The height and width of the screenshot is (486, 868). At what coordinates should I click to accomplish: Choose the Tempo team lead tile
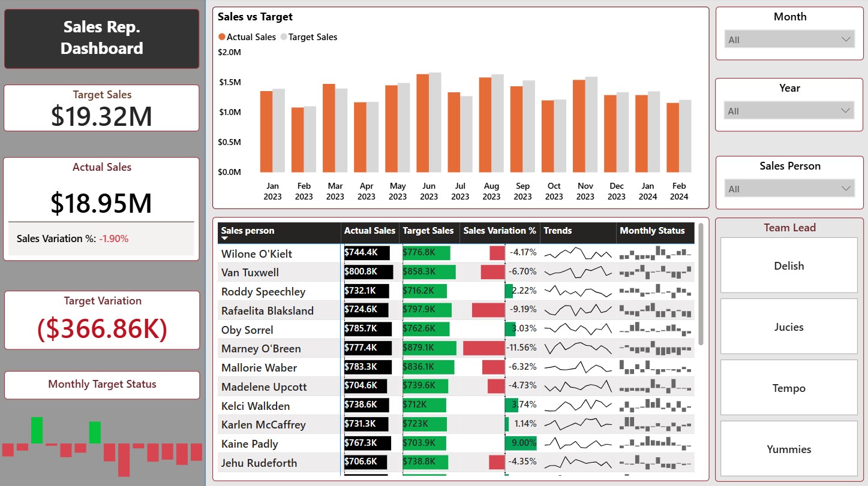click(x=789, y=388)
